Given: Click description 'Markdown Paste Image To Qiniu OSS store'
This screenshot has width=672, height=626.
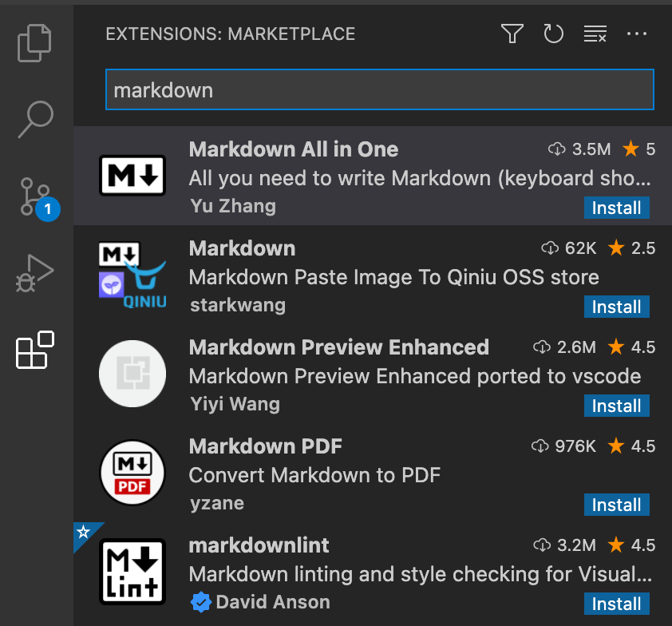Looking at the screenshot, I should tap(393, 277).
